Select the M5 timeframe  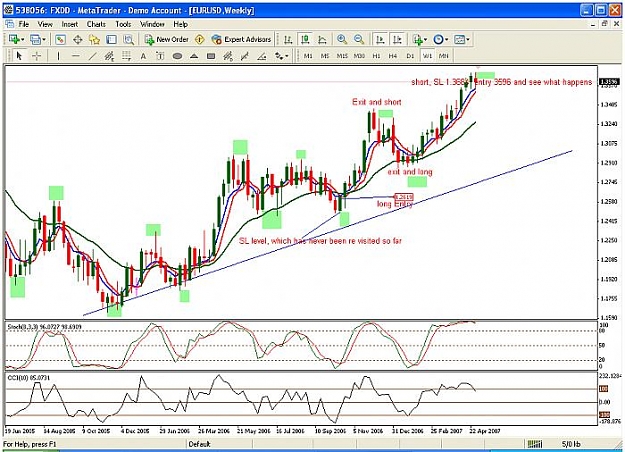(325, 56)
